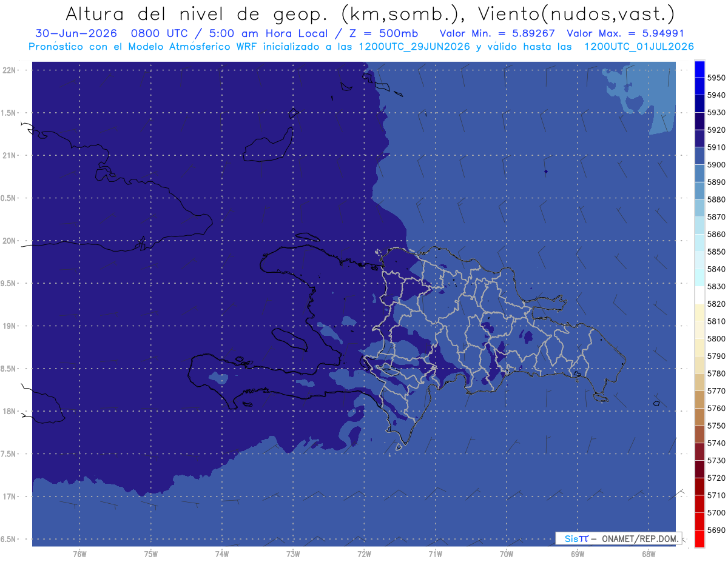Click the '5770' color bar label
The image size is (728, 562).
pos(716,391)
